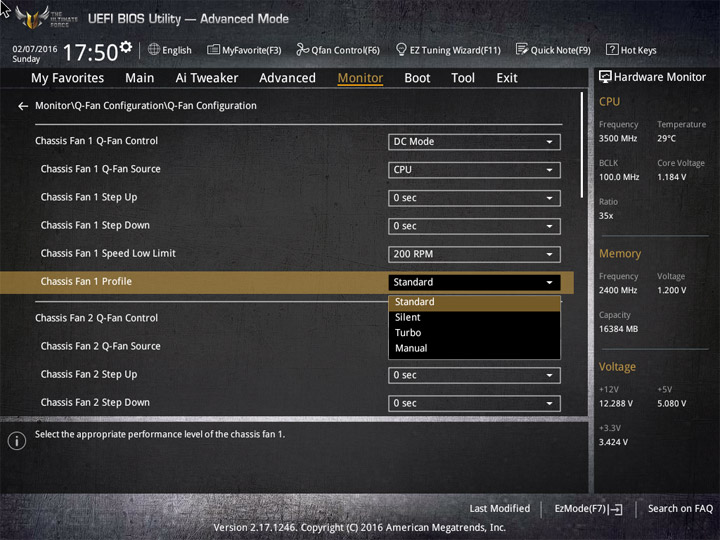Click the Quick Note pencil icon
This screenshot has width=720, height=540.
pyautogui.click(x=522, y=49)
